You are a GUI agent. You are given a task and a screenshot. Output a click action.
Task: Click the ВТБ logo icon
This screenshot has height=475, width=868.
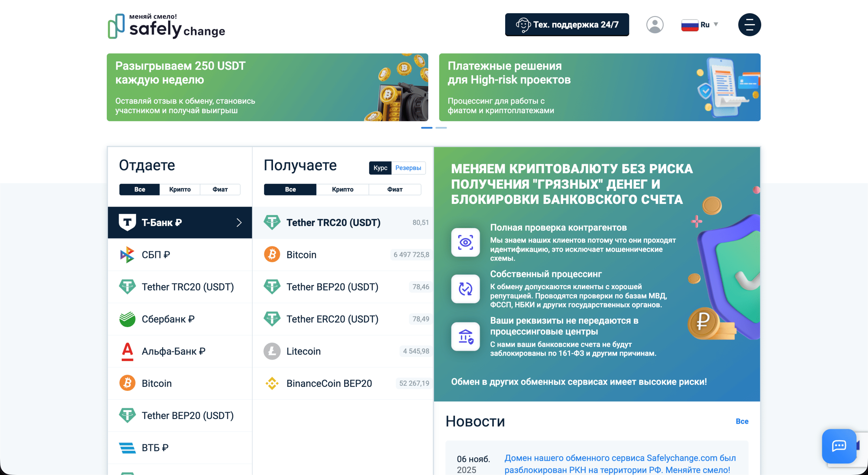pos(127,448)
